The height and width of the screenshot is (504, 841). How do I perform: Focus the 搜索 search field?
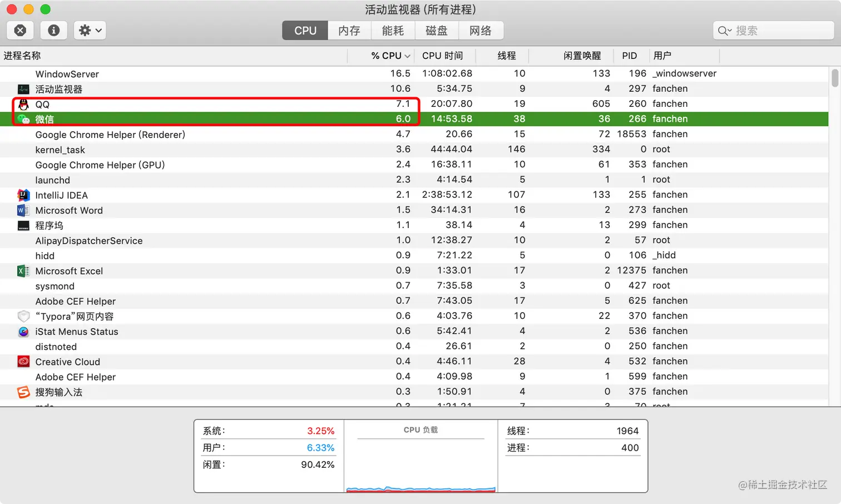click(x=773, y=31)
